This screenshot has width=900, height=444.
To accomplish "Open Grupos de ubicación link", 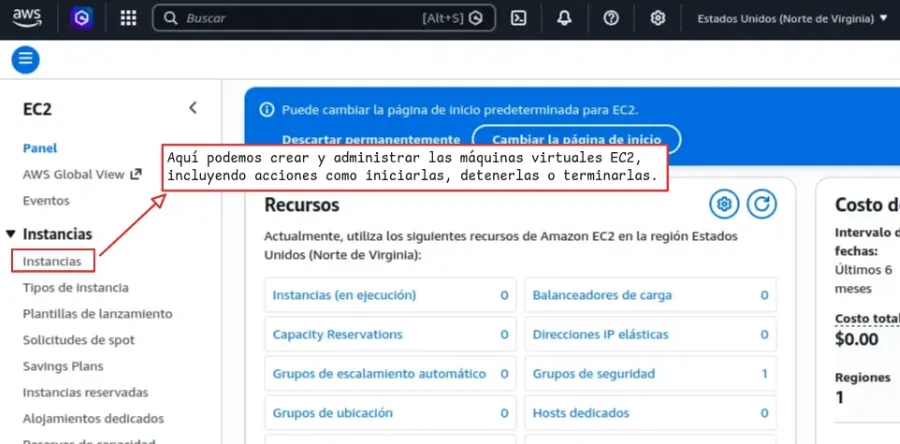I will (332, 413).
